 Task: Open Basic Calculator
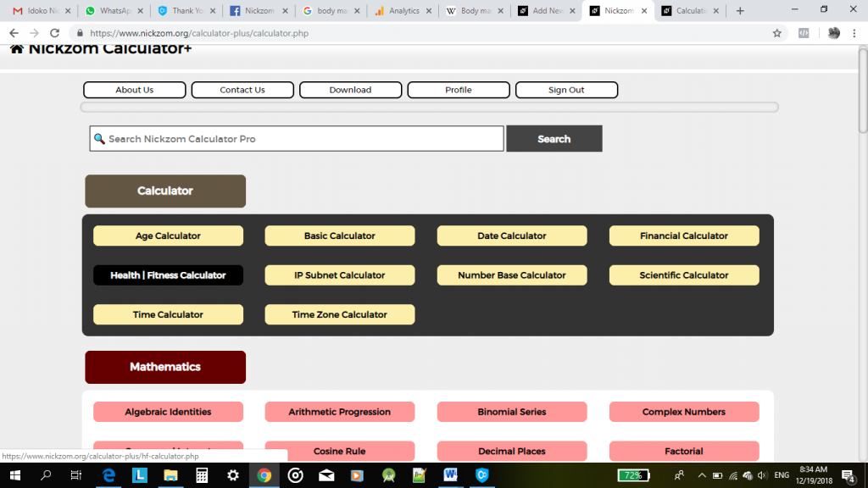tap(340, 236)
